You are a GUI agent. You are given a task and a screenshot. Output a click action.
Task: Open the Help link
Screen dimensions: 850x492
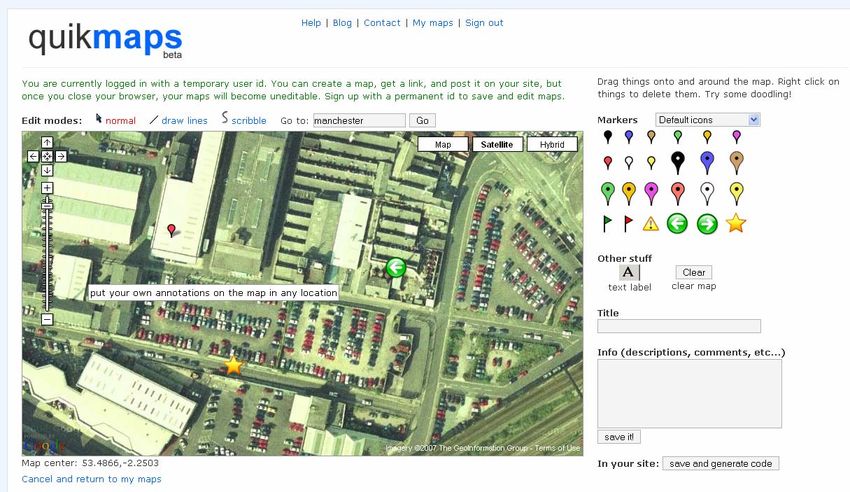[311, 23]
